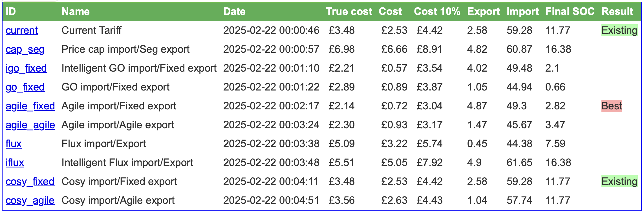Open the cosy_agile link

(30, 200)
